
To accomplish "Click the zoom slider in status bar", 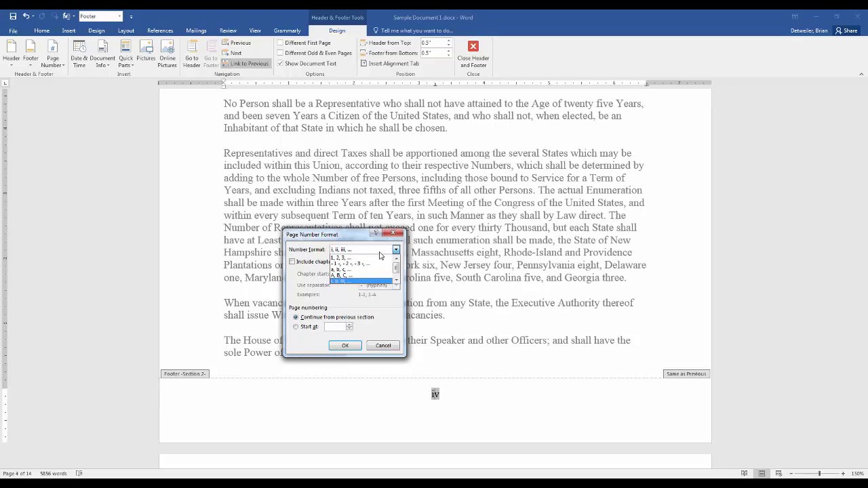I will pos(818,473).
